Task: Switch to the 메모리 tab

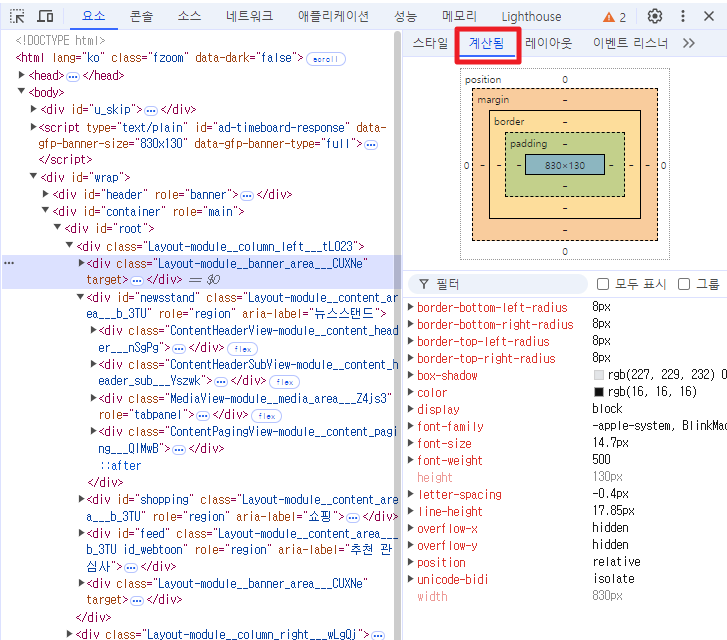Action: 459,16
